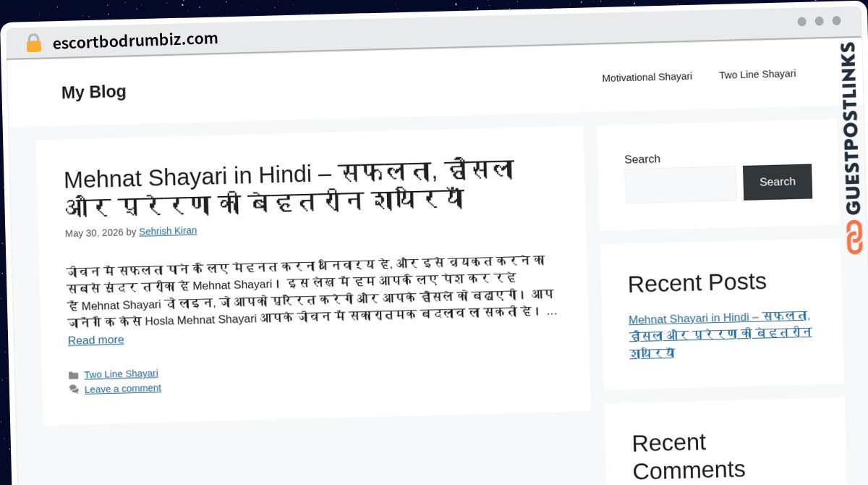This screenshot has height=485, width=868.
Task: Follow the Read more link
Action: click(95, 340)
